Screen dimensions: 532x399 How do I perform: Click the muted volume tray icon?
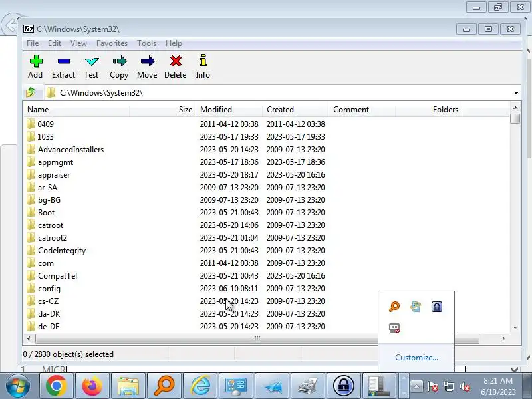point(464,386)
